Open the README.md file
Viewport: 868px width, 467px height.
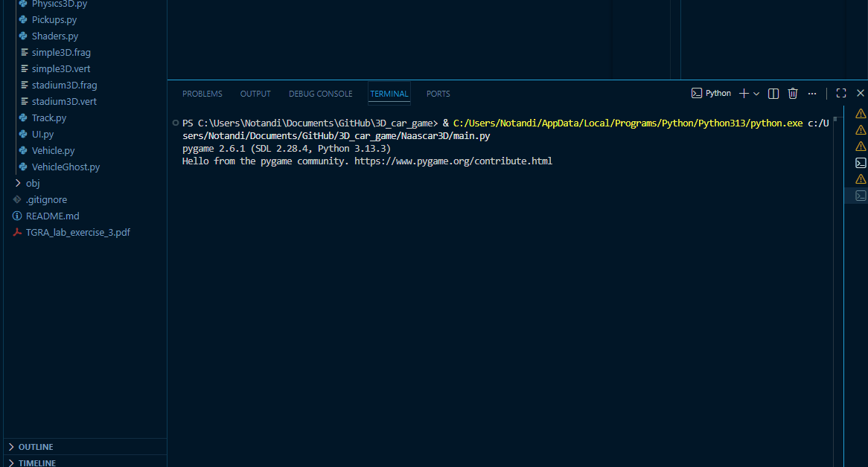[52, 216]
